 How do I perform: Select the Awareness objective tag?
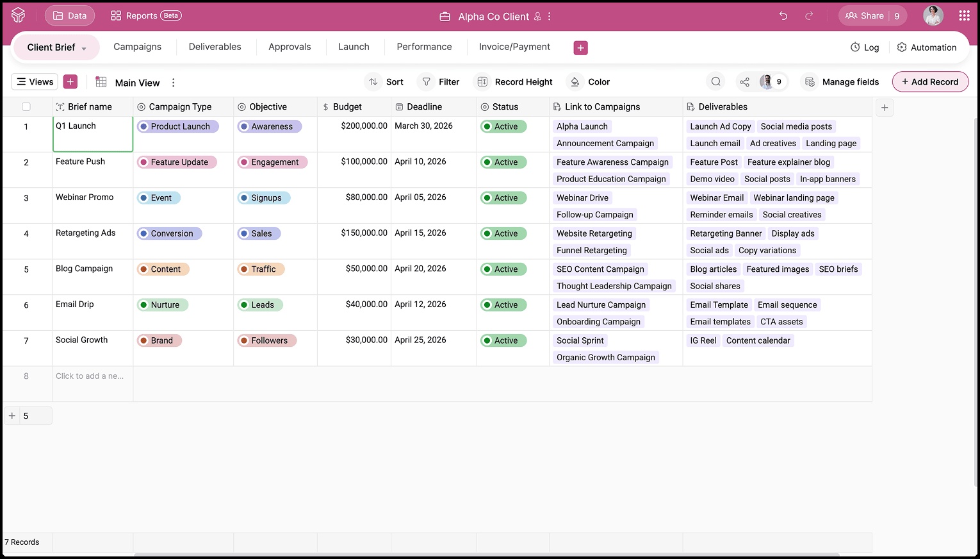pyautogui.click(x=270, y=126)
